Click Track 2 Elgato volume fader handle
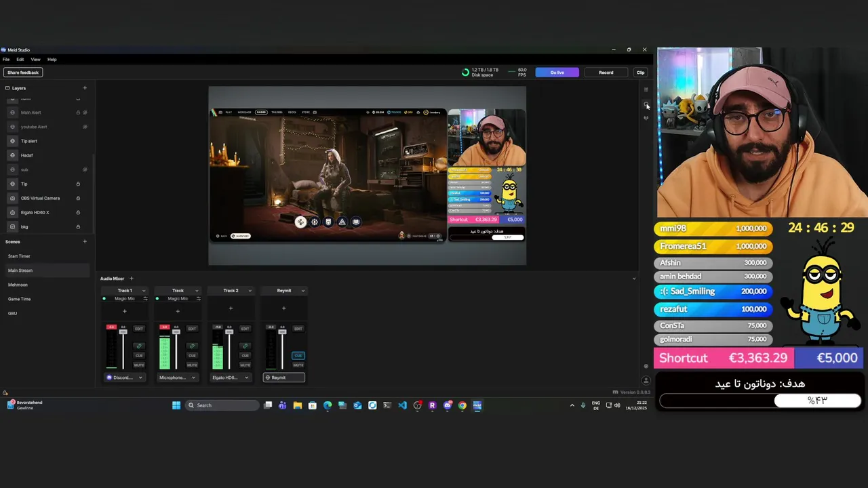This screenshot has width=868, height=488. click(x=229, y=331)
